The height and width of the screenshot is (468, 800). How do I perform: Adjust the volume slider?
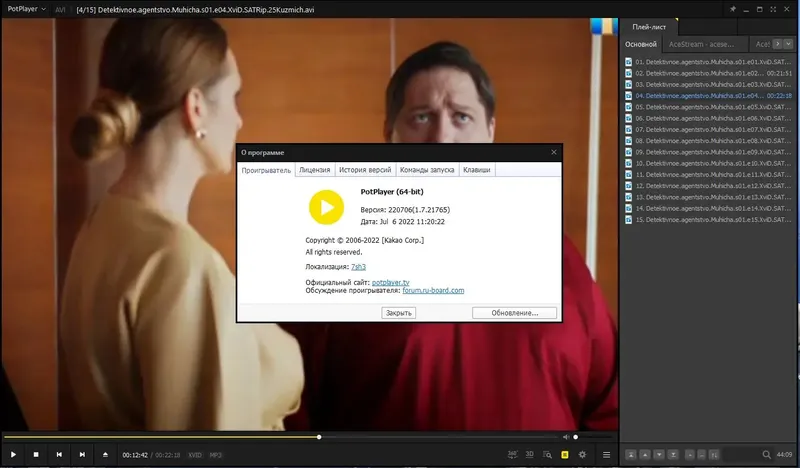pyautogui.click(x=592, y=437)
